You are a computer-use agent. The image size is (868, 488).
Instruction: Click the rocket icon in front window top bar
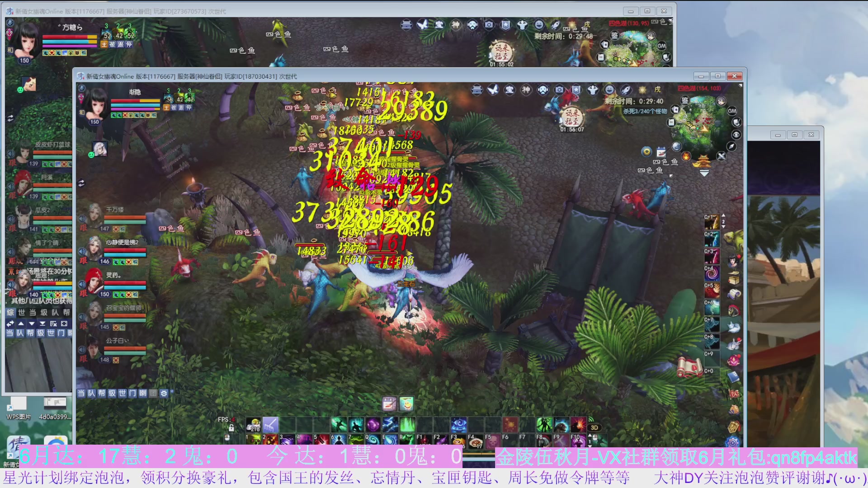tap(626, 89)
